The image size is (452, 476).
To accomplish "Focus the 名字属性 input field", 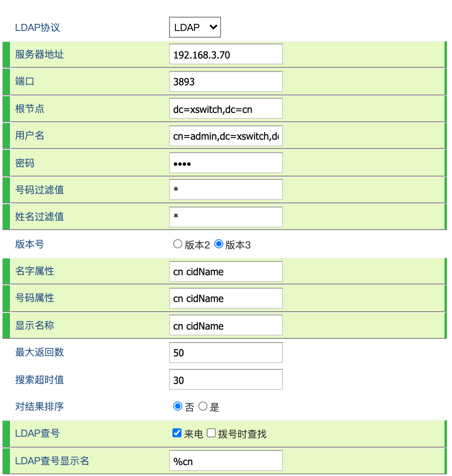I will point(226,271).
